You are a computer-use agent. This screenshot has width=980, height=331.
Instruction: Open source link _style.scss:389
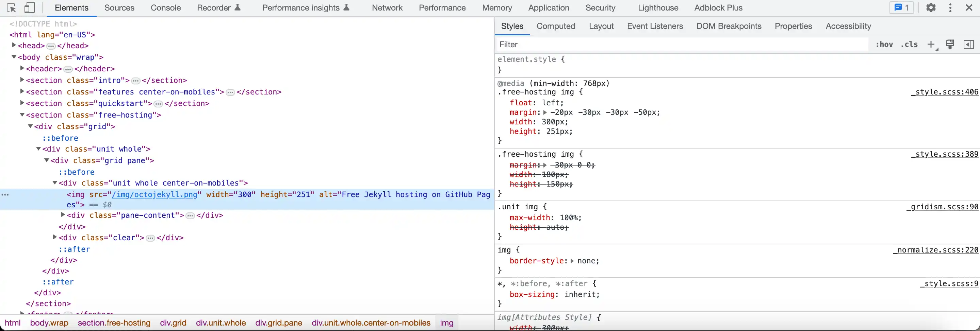pos(944,154)
